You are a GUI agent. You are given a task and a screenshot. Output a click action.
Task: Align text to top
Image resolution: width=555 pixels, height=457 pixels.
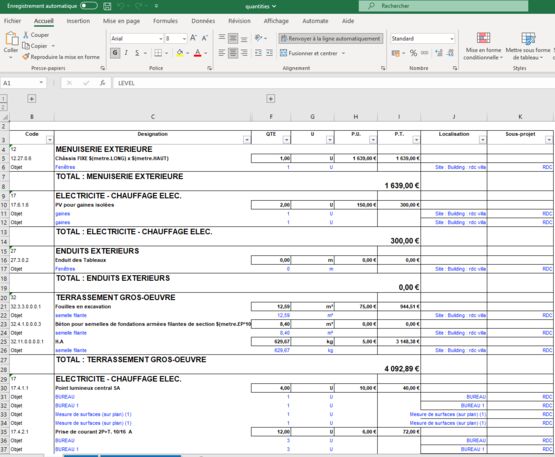222,38
